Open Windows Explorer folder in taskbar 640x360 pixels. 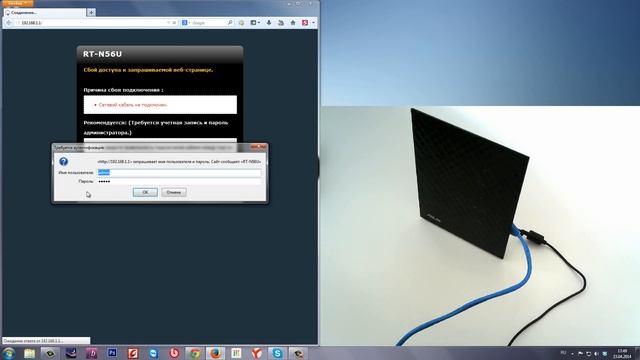click(x=29, y=353)
